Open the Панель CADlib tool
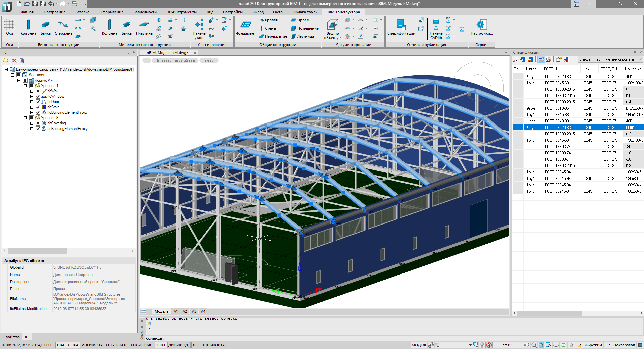The image size is (644, 349). click(x=436, y=29)
